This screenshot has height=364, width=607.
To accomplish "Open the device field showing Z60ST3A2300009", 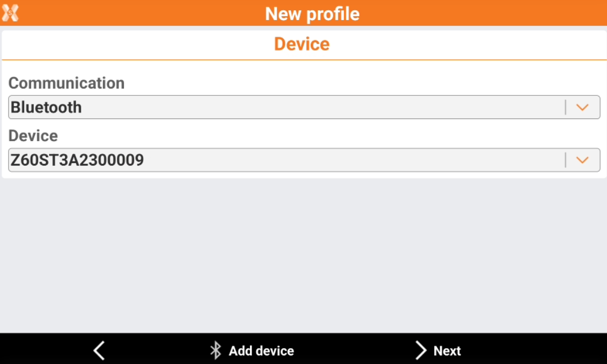I will pyautogui.click(x=304, y=160).
